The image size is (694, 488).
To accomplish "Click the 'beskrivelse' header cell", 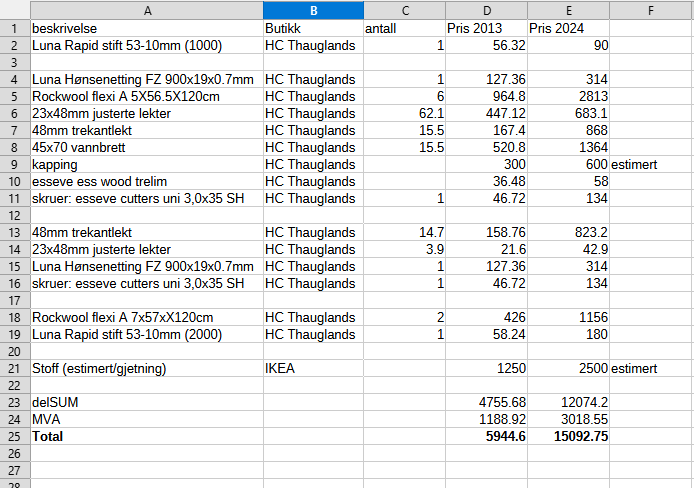I will (147, 28).
